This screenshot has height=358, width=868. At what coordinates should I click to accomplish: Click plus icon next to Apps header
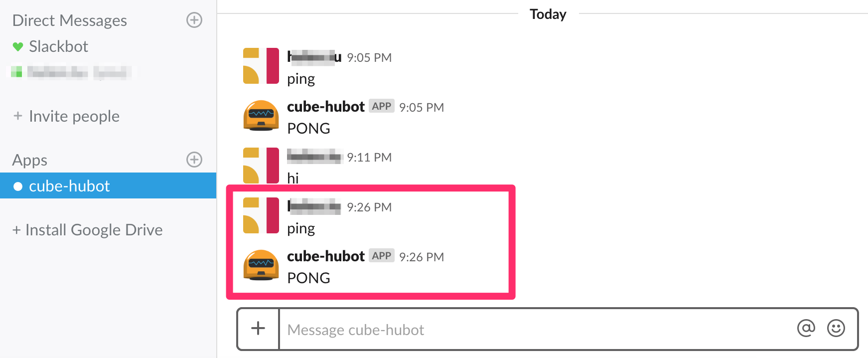[194, 160]
